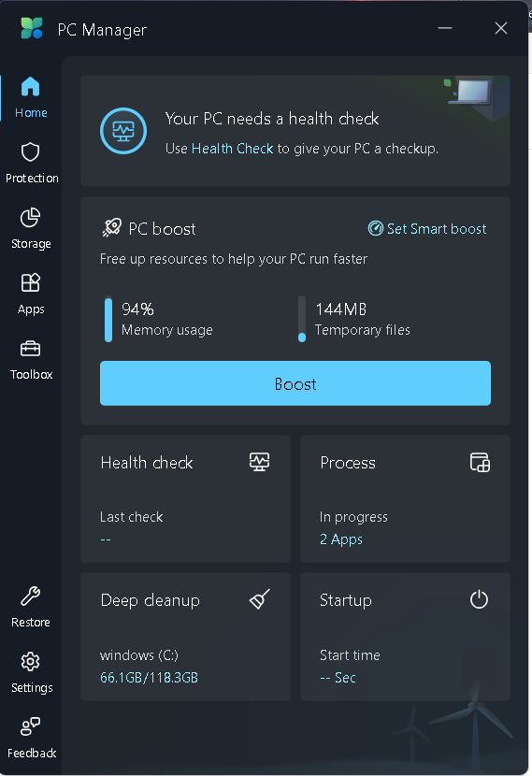Open Set Smart boost link

[x=427, y=229]
